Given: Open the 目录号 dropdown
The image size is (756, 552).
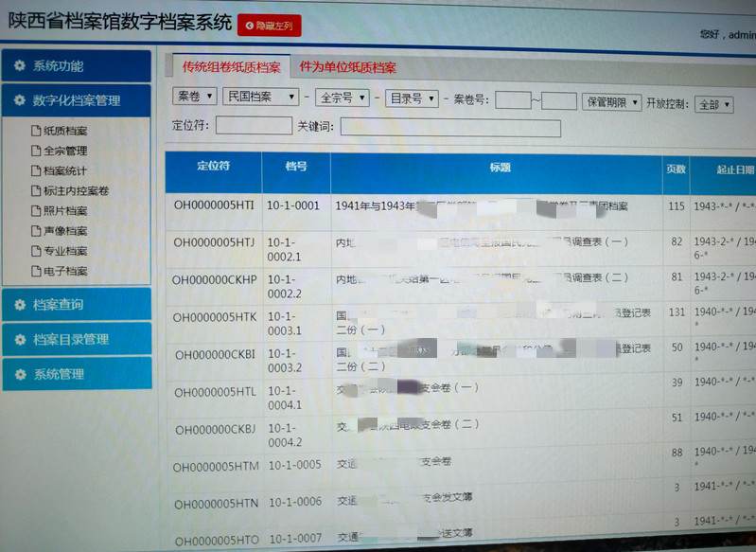Looking at the screenshot, I should click(x=412, y=98).
